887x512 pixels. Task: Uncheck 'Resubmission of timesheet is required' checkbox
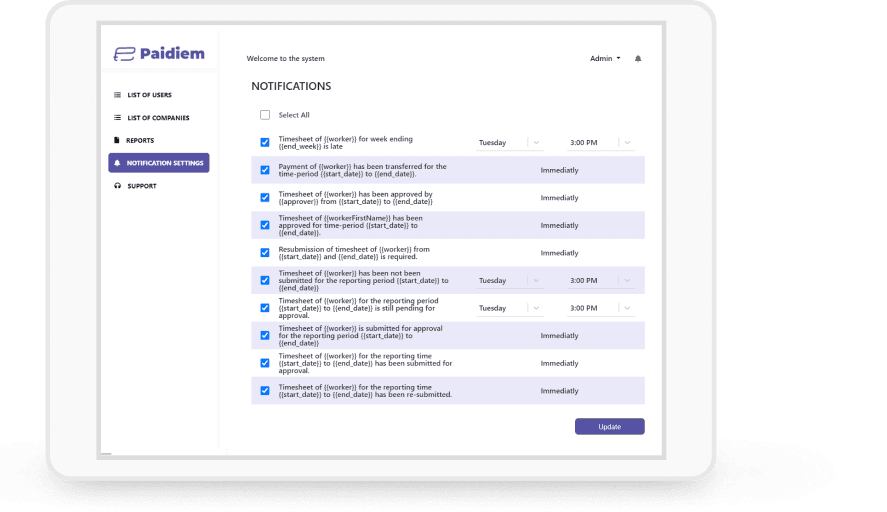(x=265, y=252)
